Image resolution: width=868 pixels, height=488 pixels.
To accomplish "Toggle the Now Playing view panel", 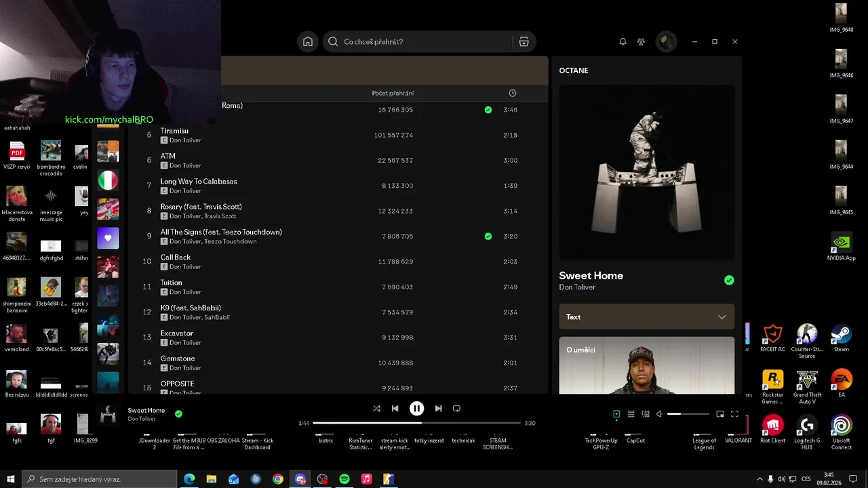I will pos(616,414).
